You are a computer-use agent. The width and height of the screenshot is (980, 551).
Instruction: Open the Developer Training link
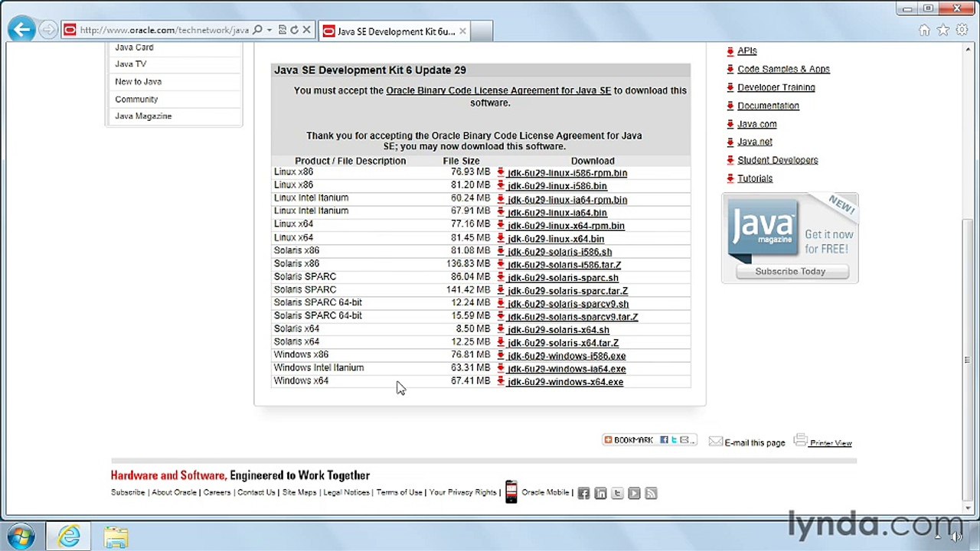click(776, 88)
